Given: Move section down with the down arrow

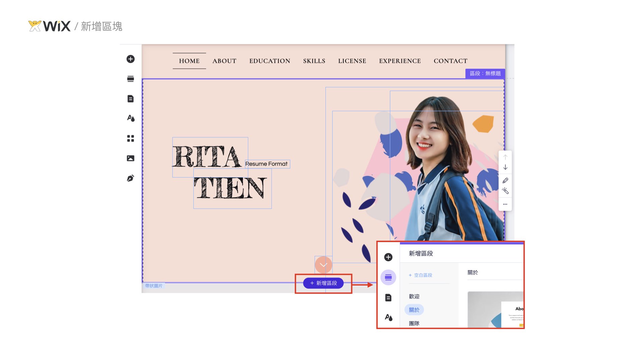Looking at the screenshot, I should [x=505, y=167].
